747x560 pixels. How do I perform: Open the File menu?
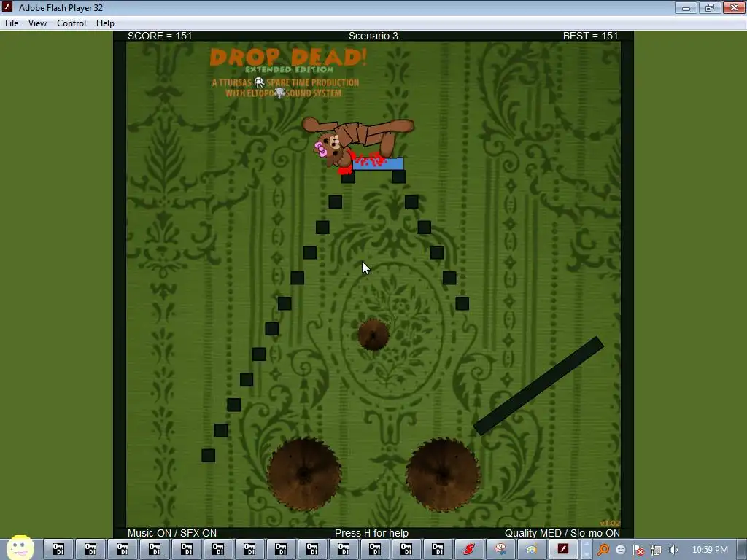[12, 23]
